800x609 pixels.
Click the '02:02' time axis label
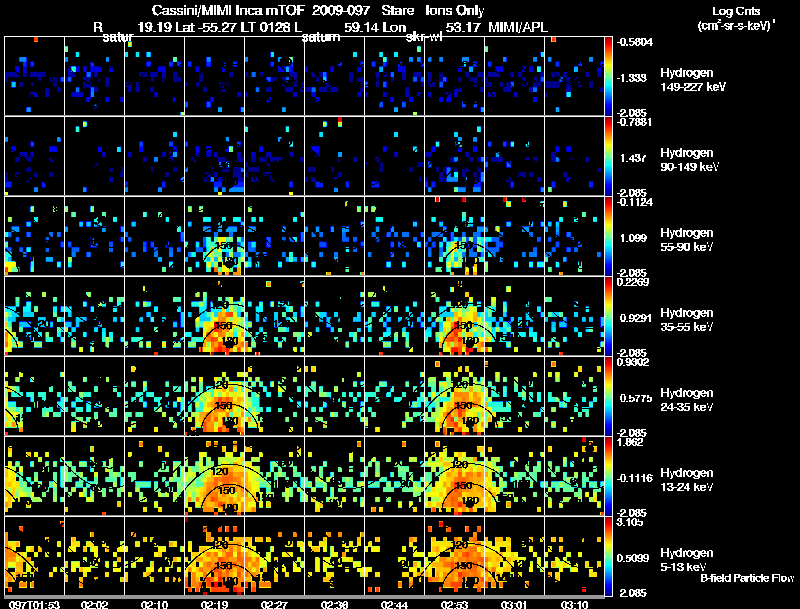point(94,604)
